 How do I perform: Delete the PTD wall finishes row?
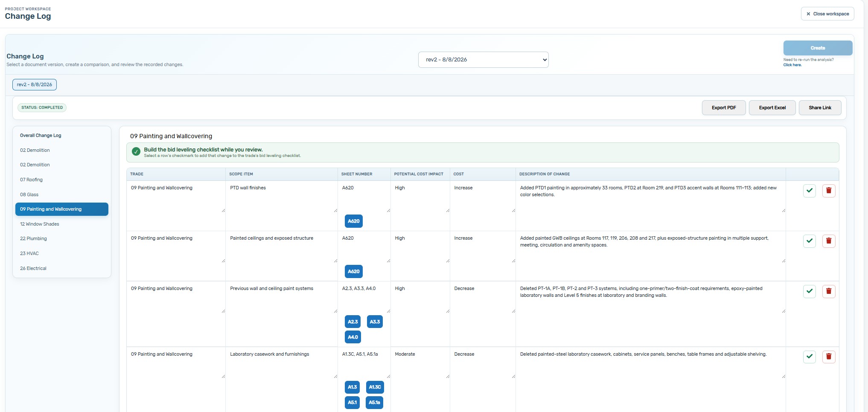pos(829,191)
